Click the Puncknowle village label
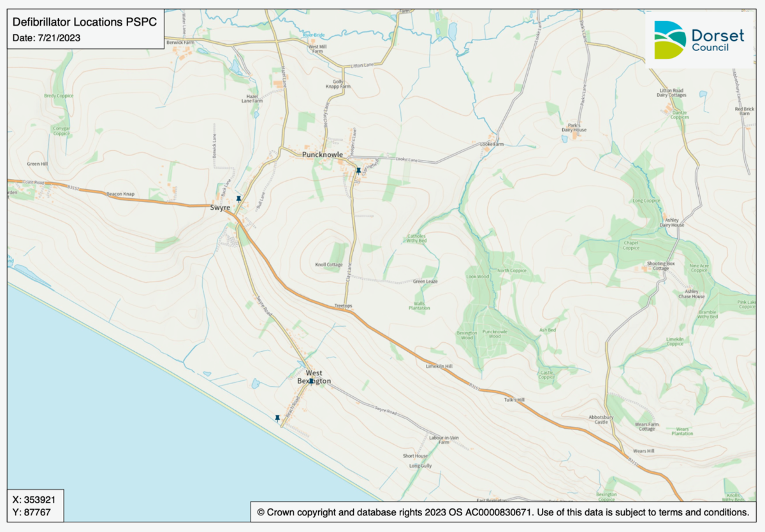 323,155
